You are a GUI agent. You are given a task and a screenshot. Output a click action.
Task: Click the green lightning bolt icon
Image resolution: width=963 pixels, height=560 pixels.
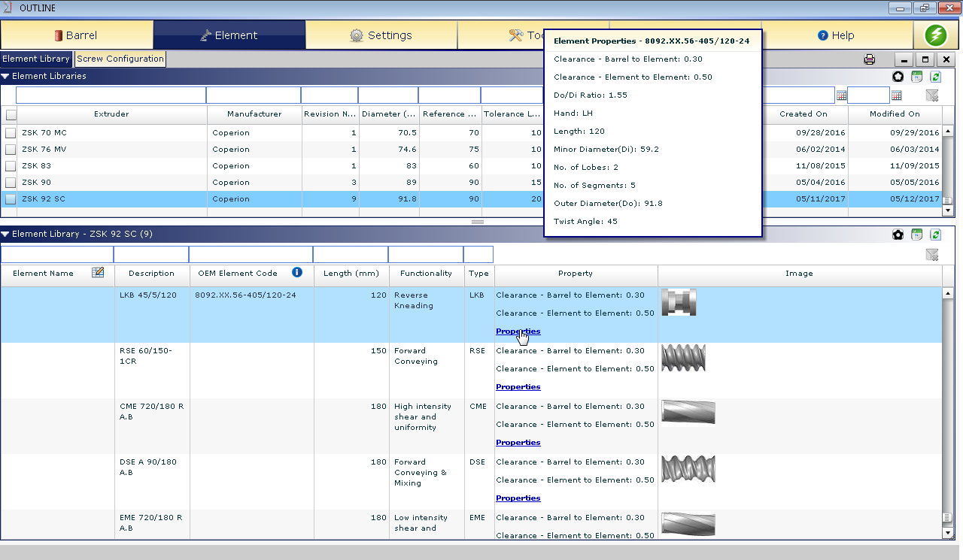click(935, 35)
